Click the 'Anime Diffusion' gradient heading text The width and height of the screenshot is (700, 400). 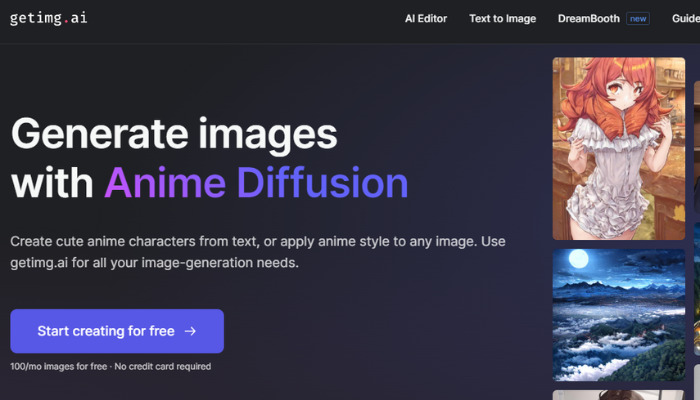[256, 183]
